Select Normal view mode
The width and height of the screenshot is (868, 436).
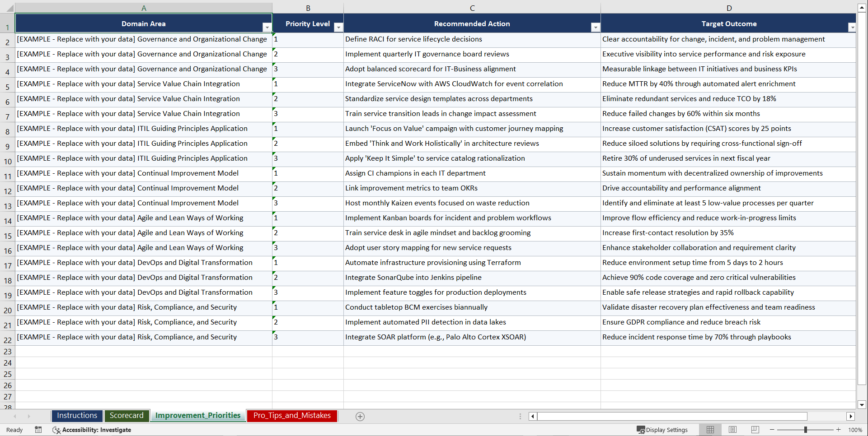pyautogui.click(x=710, y=430)
